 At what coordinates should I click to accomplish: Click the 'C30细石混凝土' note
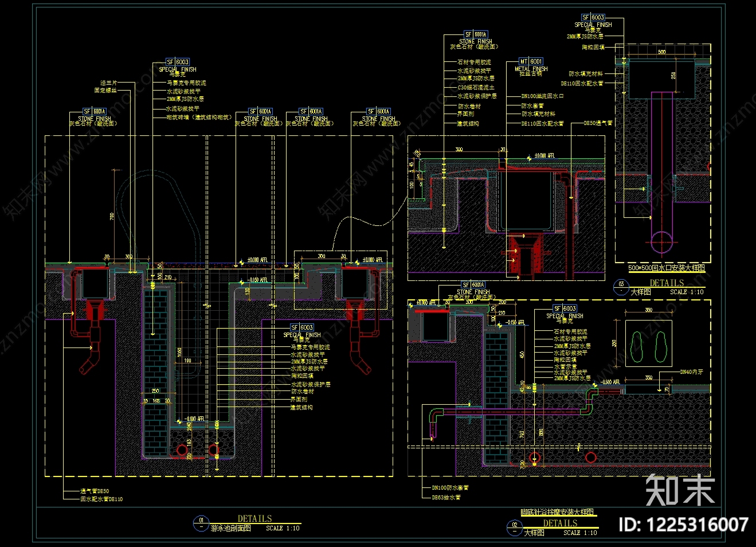(476, 88)
